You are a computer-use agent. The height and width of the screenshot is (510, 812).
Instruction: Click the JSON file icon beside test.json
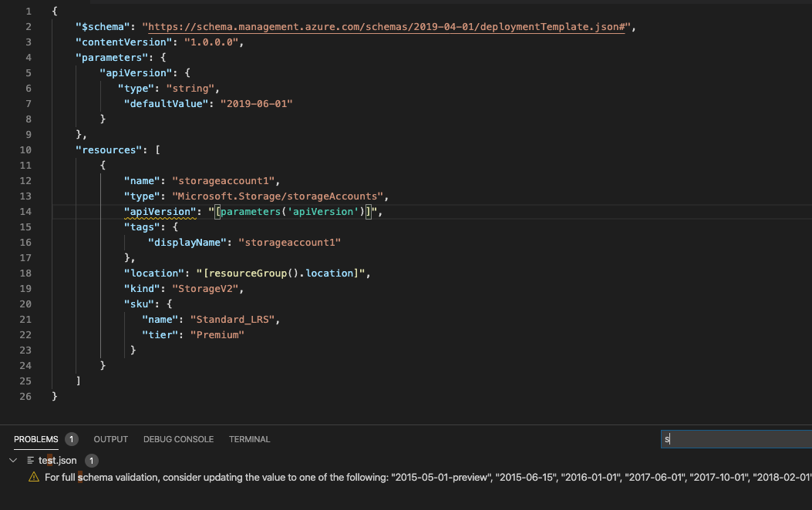coord(31,460)
